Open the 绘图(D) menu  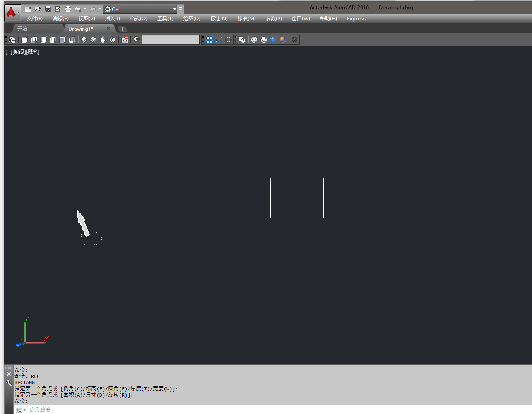tap(192, 19)
